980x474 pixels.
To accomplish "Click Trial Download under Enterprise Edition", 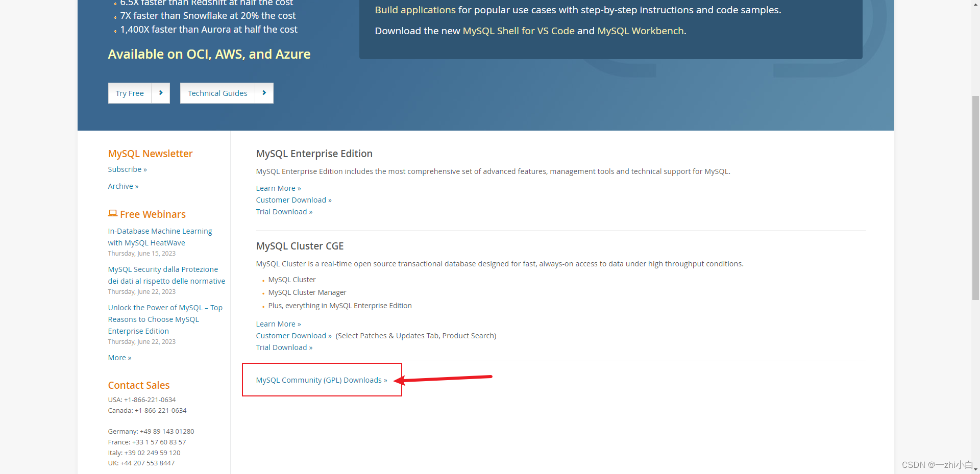I will (x=284, y=212).
